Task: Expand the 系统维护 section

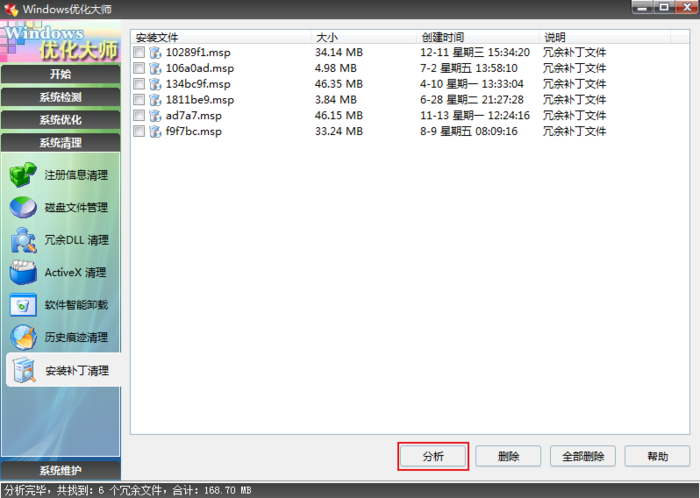Action: tap(61, 470)
